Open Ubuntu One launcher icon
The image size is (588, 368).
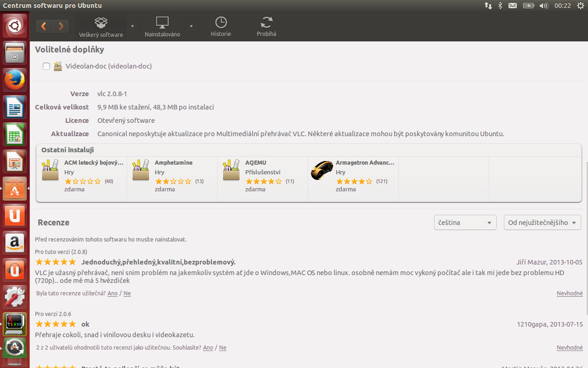(x=15, y=216)
